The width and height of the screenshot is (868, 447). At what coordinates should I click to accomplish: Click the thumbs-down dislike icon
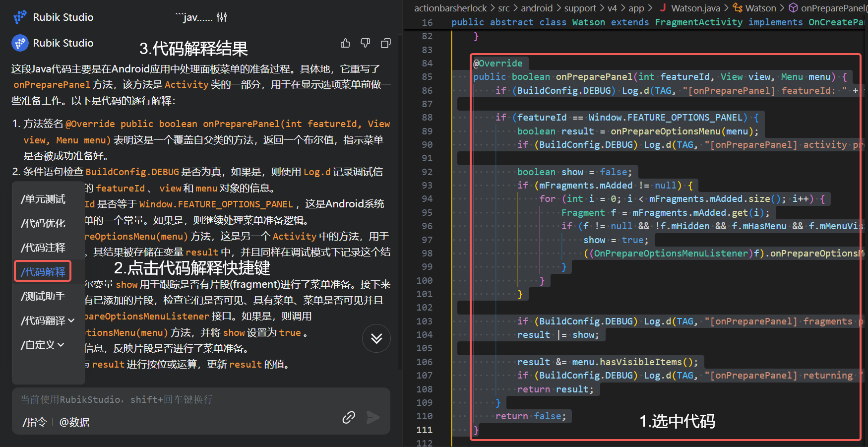coord(366,43)
